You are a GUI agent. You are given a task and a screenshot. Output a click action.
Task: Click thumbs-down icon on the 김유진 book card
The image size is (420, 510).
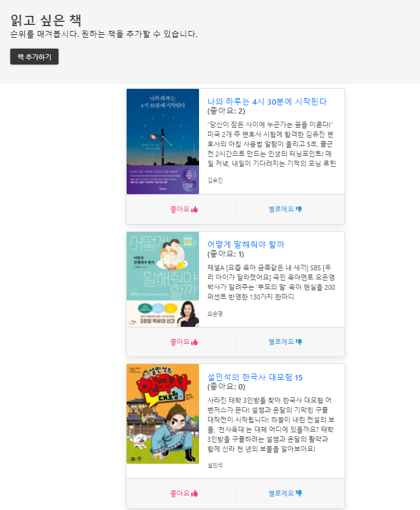(299, 209)
